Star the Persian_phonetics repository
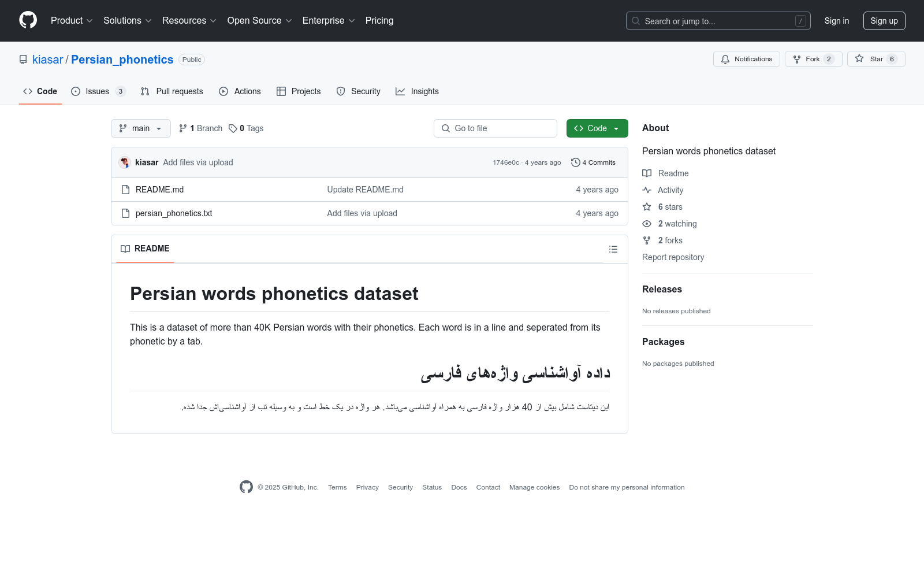The height and width of the screenshot is (578, 924). [x=876, y=59]
